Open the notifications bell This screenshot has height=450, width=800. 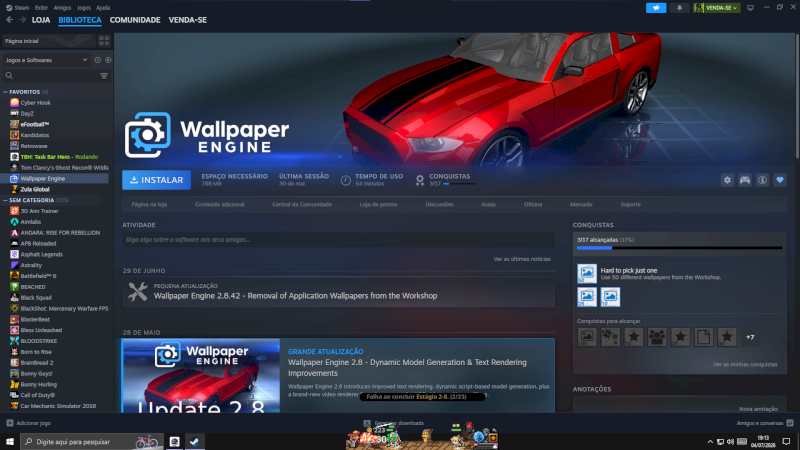pos(679,8)
